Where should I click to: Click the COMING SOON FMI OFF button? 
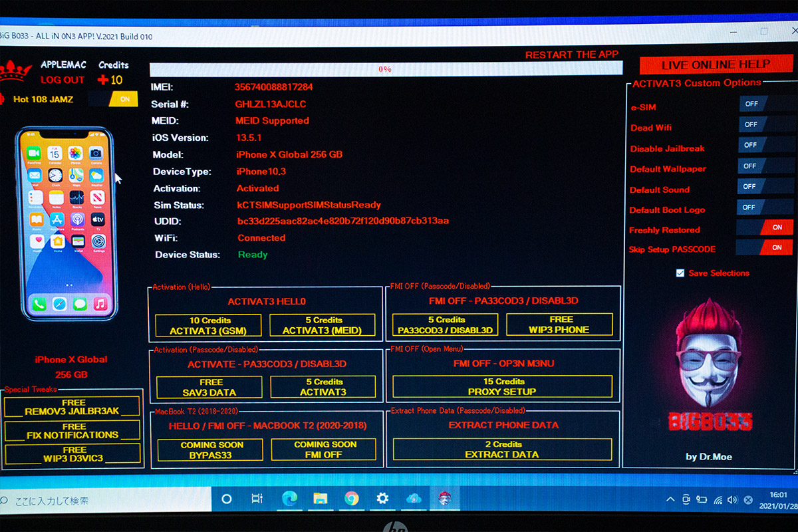[x=324, y=450]
